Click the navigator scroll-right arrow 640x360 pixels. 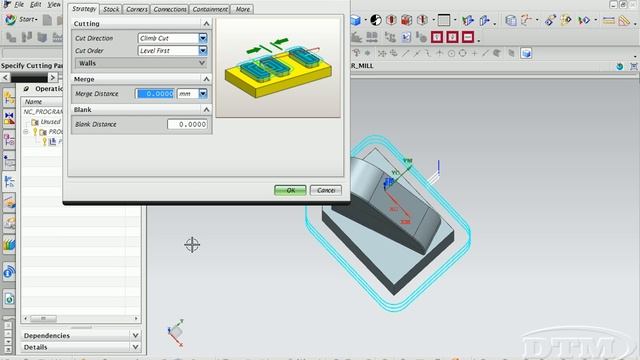[x=136, y=318]
